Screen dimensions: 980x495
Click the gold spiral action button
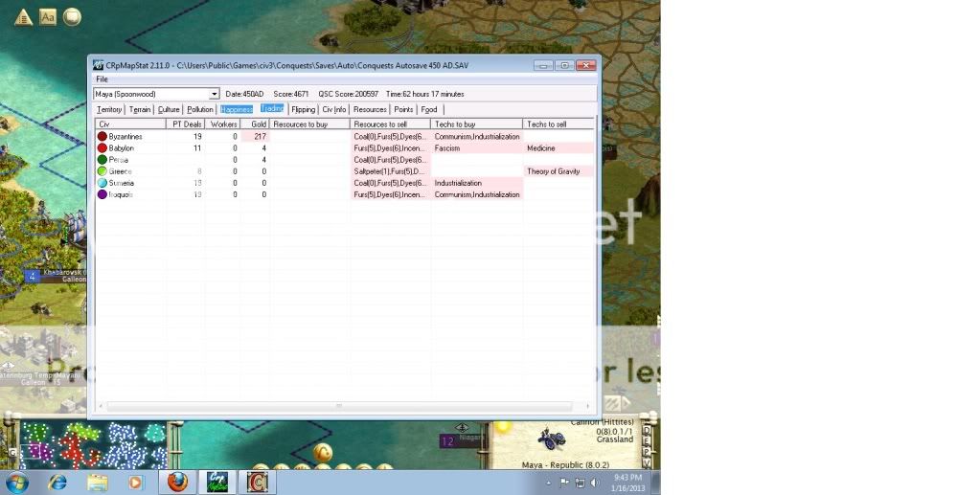323,453
